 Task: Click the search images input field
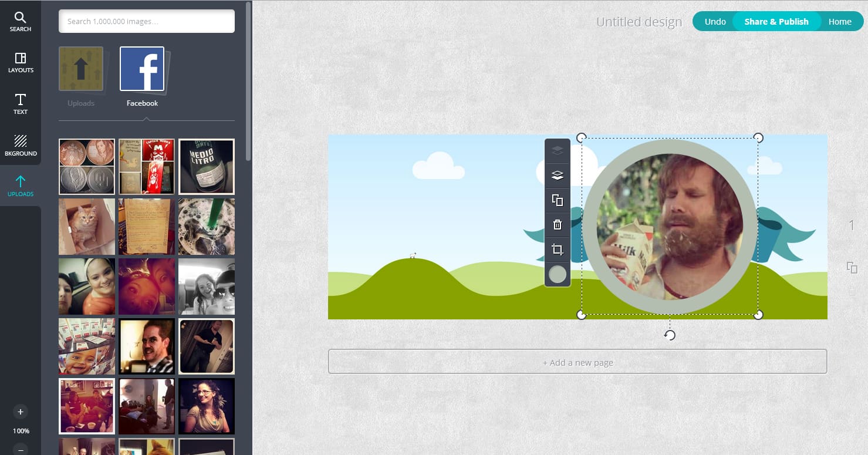click(x=147, y=22)
